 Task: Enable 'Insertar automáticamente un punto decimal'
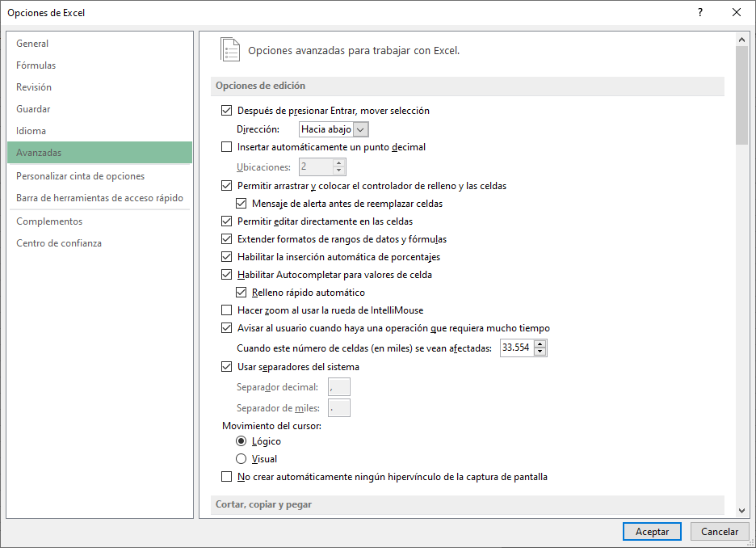coord(227,147)
